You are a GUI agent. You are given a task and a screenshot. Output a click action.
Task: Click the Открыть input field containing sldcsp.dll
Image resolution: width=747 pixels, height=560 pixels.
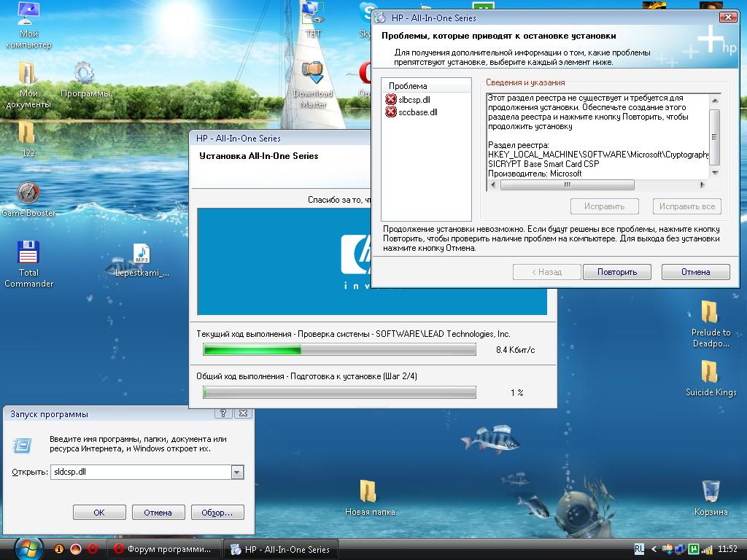(141, 472)
